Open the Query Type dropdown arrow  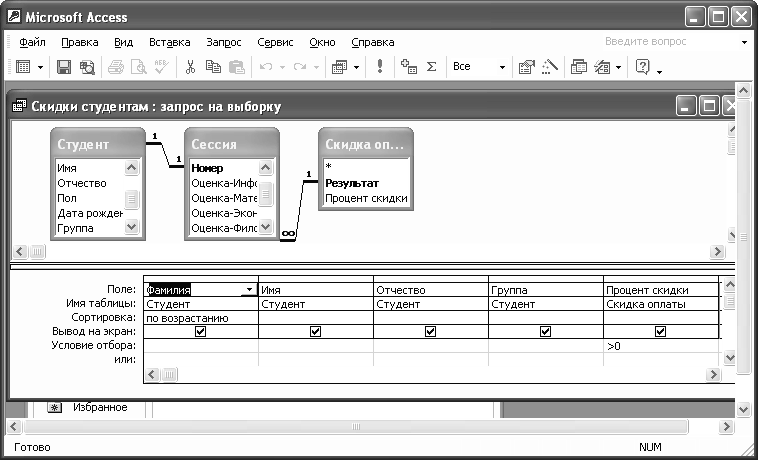pos(356,67)
